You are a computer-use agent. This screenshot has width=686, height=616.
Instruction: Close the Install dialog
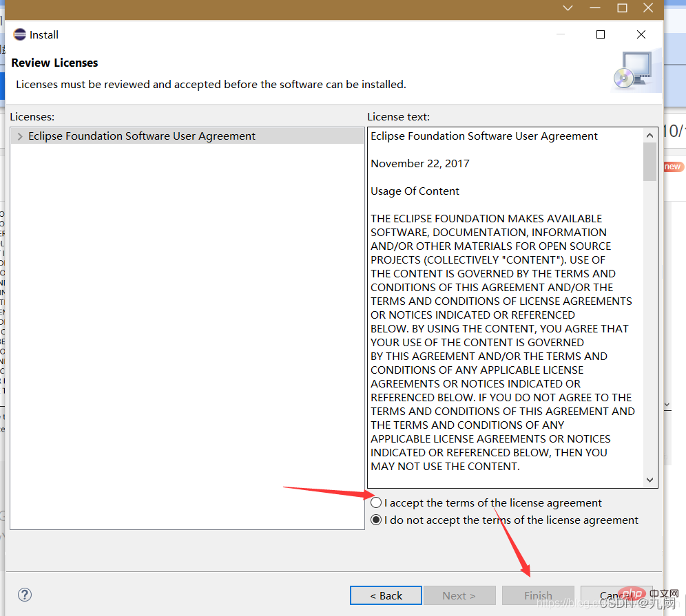(x=641, y=34)
